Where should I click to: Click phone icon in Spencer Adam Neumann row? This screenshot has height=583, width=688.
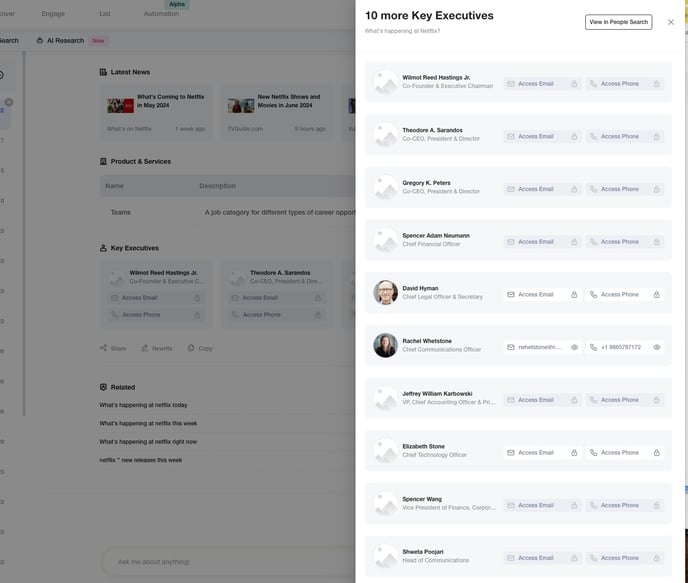coord(593,242)
